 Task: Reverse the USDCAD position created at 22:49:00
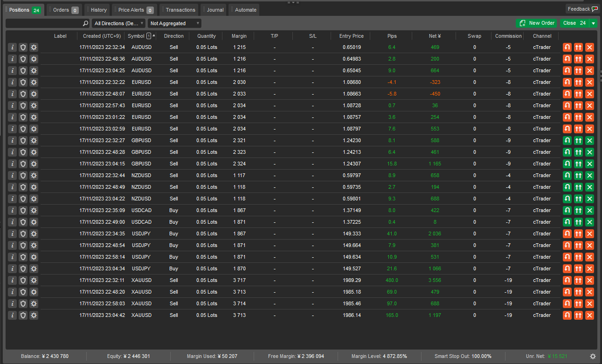coord(567,222)
